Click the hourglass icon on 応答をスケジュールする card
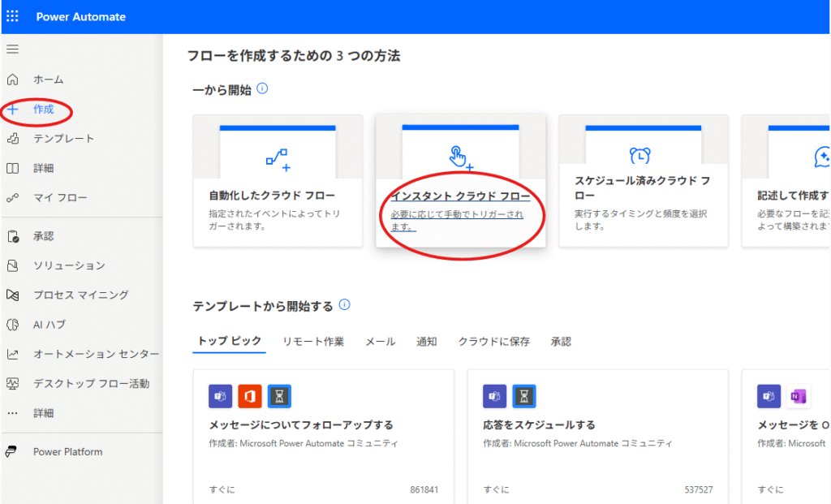Image resolution: width=831 pixels, height=504 pixels. coord(524,396)
